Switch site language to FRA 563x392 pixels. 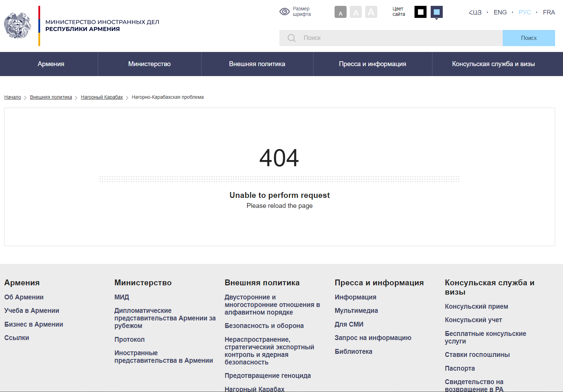549,12
